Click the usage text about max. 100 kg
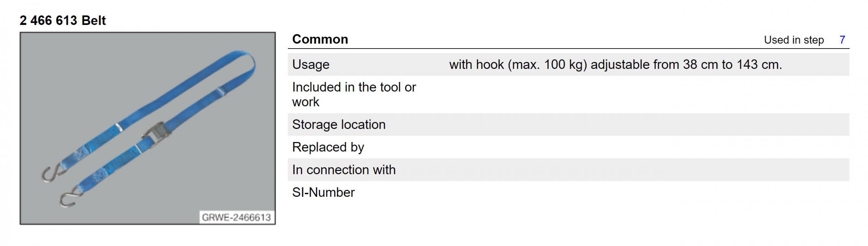Image resolution: width=868 pixels, height=246 pixels. [x=615, y=64]
